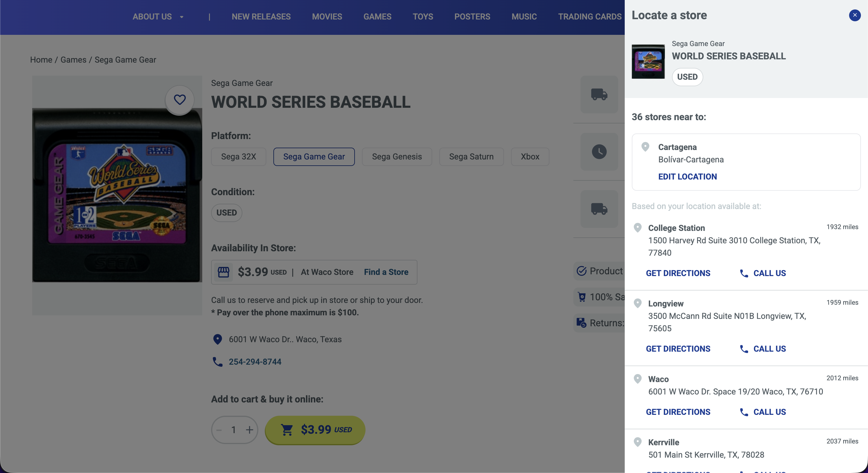Image resolution: width=868 pixels, height=473 pixels.
Task: Click the Find a Store link
Action: (x=386, y=272)
